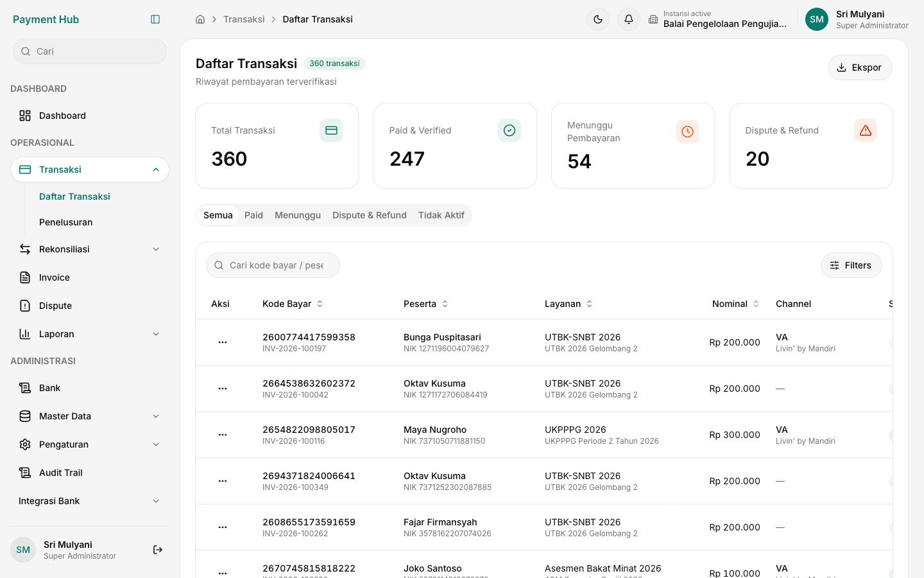Select the Semua tab
Screen dimensions: 924x578
pyautogui.click(x=218, y=215)
